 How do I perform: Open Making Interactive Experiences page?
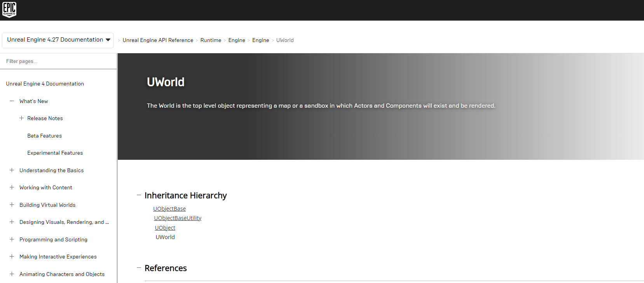click(x=58, y=257)
